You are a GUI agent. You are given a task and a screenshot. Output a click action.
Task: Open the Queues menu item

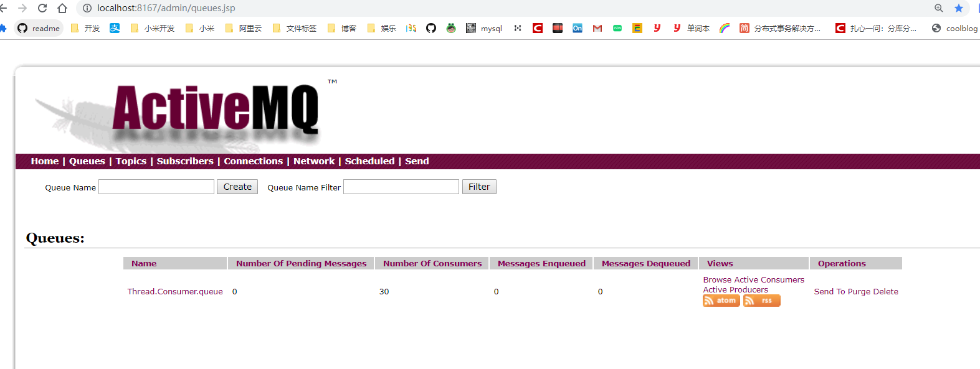[87, 161]
